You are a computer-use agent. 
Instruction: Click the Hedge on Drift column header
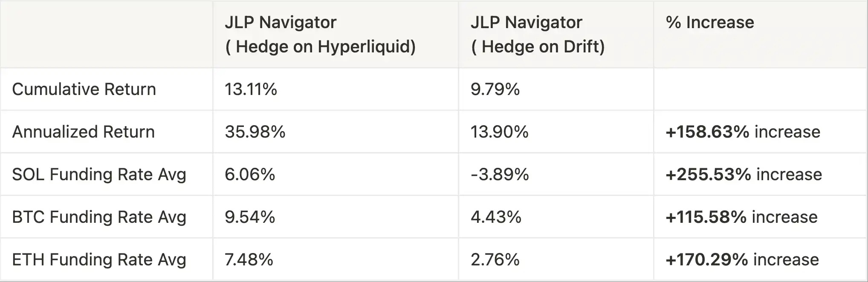point(537,34)
